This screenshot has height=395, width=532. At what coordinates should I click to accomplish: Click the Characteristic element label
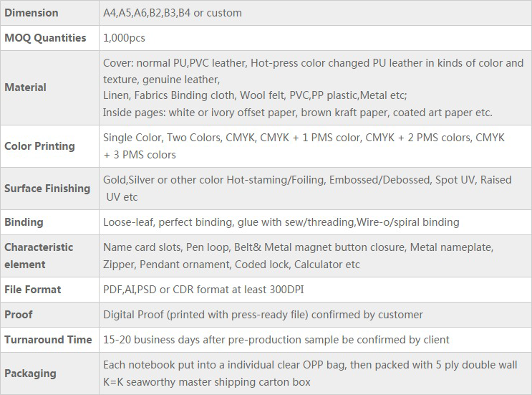point(39,255)
